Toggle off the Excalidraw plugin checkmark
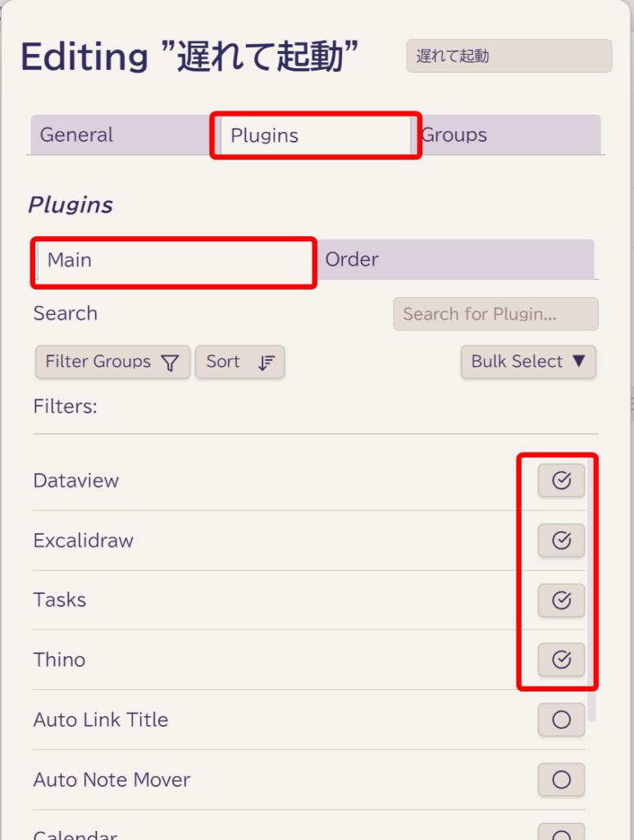 561,540
